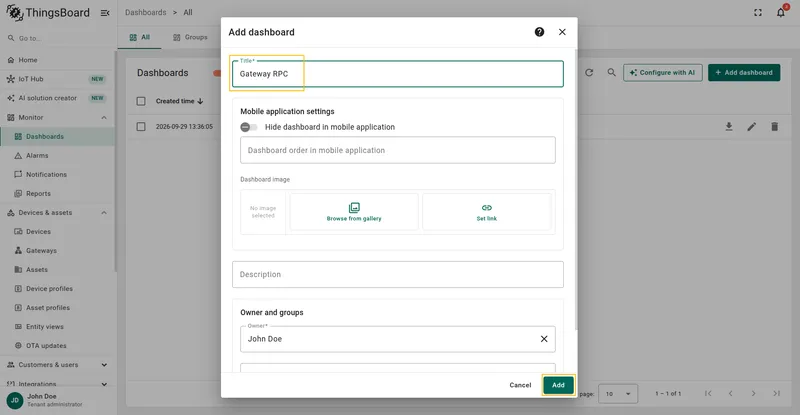The height and width of the screenshot is (415, 800).
Task: Open Browse from gallery option
Action: click(x=354, y=212)
